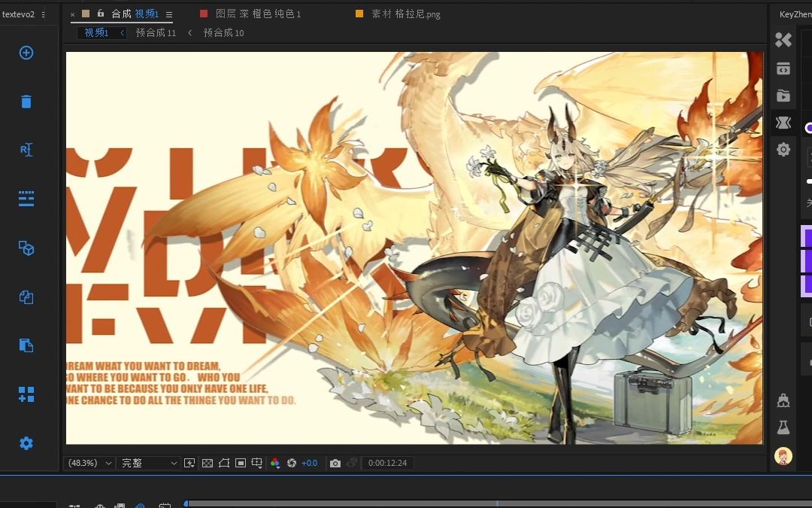
Task: Open the resolution dropdown showing 完整
Action: (148, 463)
